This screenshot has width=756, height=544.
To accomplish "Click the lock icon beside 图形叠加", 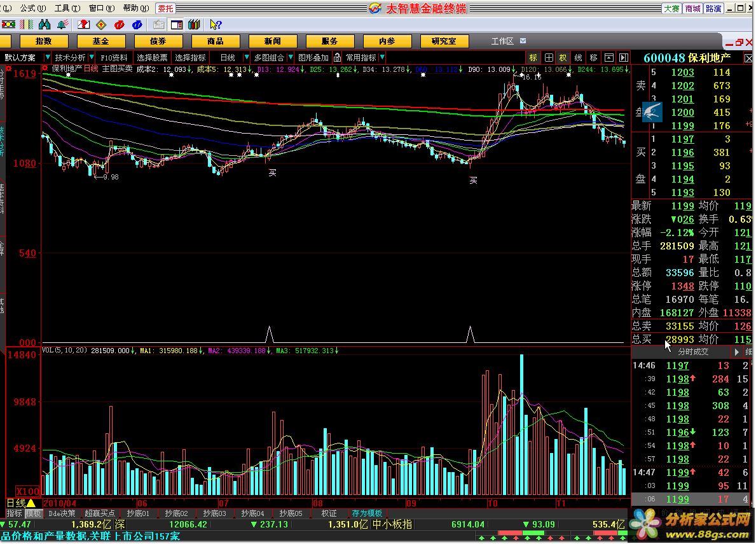I will (337, 58).
